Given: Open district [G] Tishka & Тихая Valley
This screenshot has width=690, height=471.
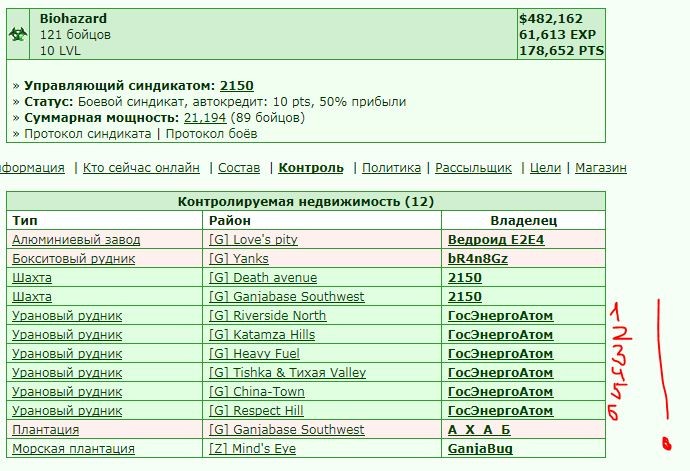Looking at the screenshot, I should [287, 372].
